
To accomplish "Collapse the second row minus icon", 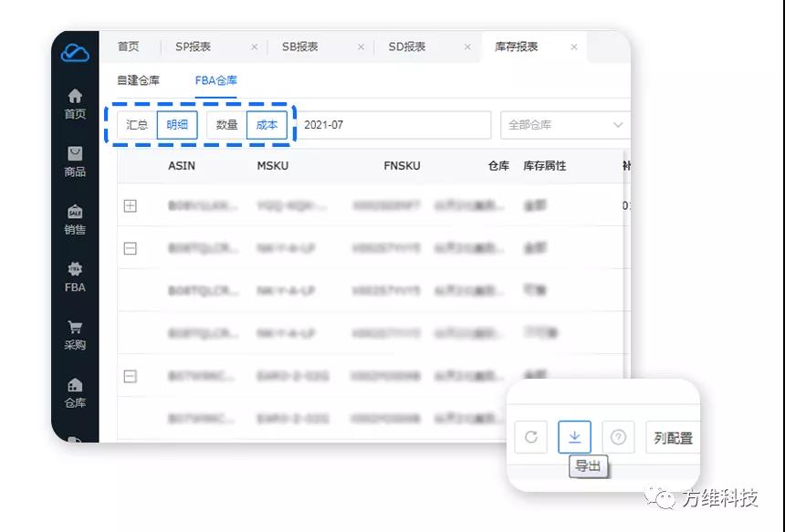I will [130, 248].
